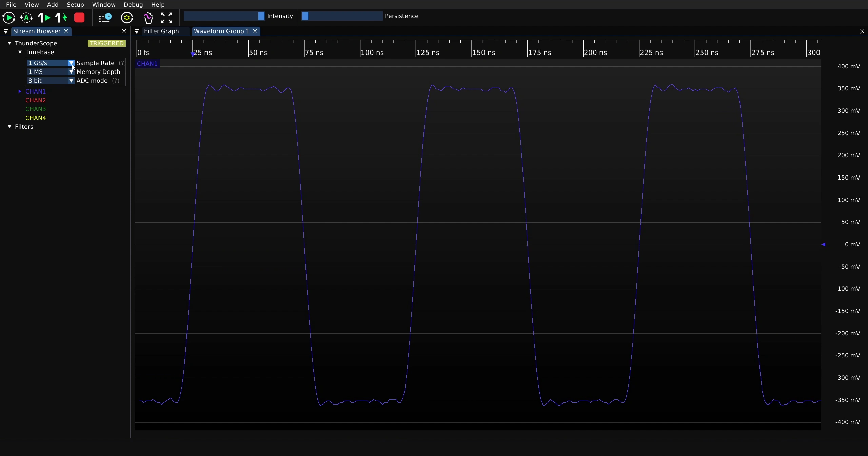
Task: Arm the auto trigger icon
Action: point(26,18)
